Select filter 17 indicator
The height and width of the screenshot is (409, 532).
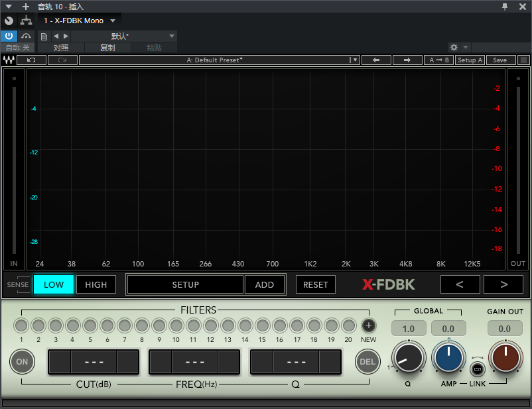(297, 325)
